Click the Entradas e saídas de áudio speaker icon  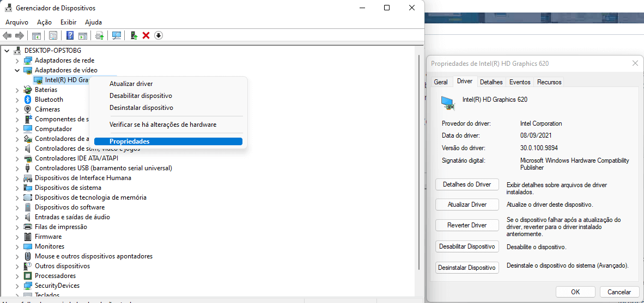point(28,217)
